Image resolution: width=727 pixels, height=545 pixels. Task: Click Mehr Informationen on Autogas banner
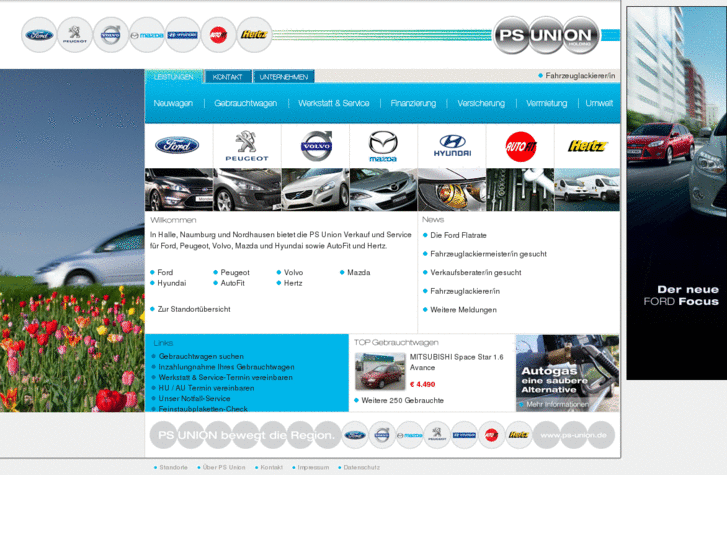557,404
